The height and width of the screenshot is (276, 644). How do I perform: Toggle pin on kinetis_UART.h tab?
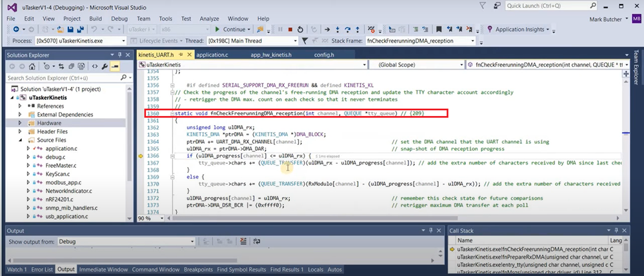coord(181,55)
